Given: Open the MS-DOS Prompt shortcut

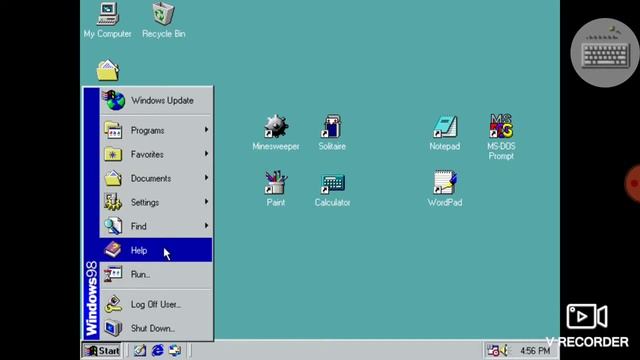Looking at the screenshot, I should click(501, 137).
